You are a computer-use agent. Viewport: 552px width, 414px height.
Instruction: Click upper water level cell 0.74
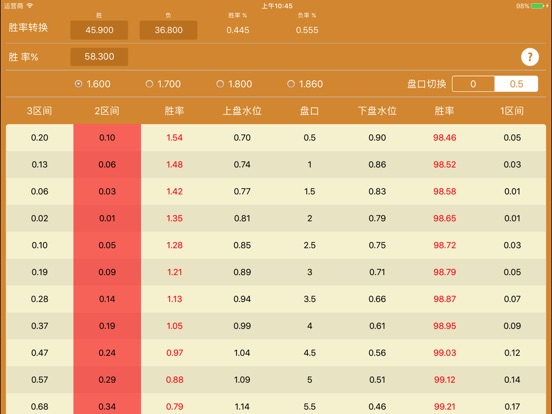pos(242,164)
